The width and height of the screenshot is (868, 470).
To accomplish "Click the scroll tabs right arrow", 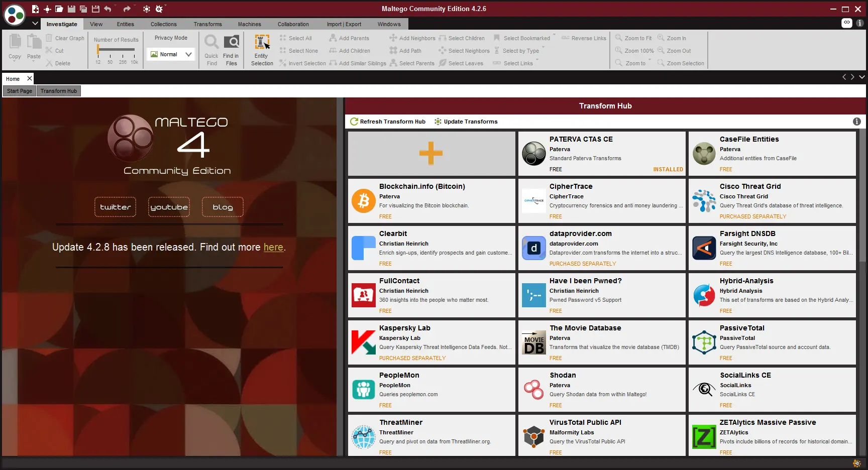I will click(852, 77).
